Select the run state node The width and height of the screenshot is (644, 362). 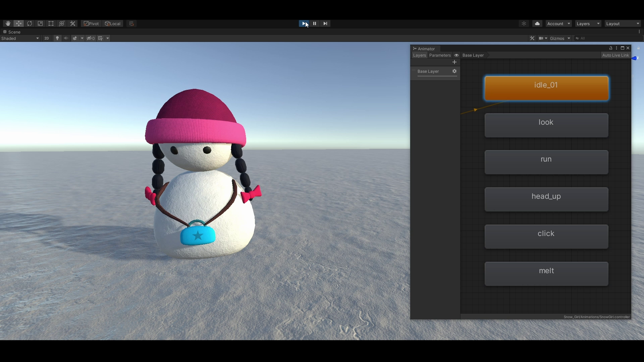pos(546,162)
